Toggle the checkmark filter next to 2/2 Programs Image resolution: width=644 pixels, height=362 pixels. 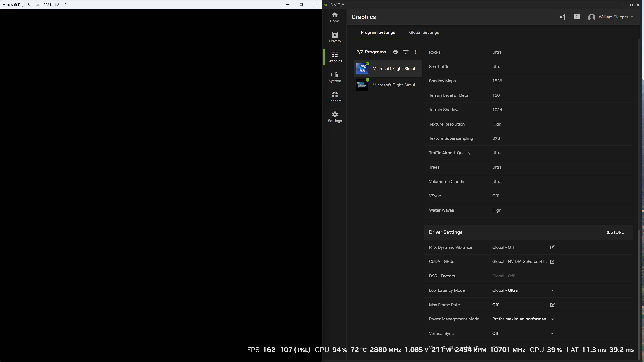click(395, 52)
